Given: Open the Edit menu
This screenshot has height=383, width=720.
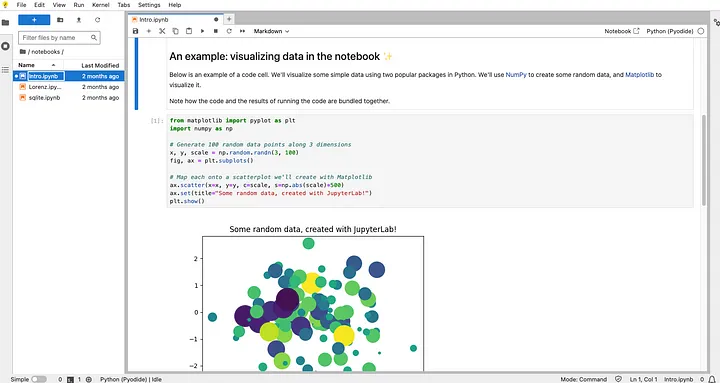Looking at the screenshot, I should 39,5.
